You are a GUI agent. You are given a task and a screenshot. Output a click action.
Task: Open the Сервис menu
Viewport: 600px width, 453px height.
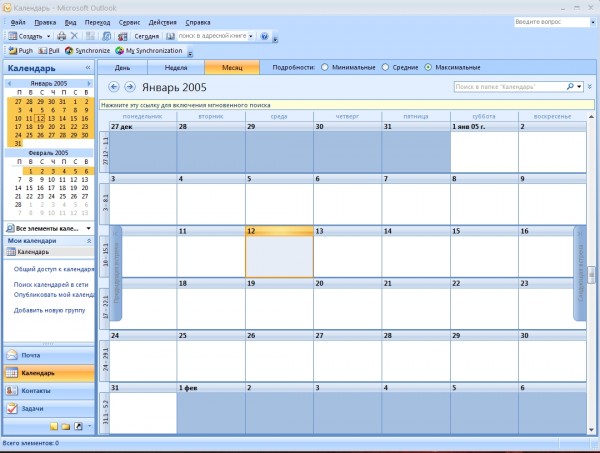point(129,23)
